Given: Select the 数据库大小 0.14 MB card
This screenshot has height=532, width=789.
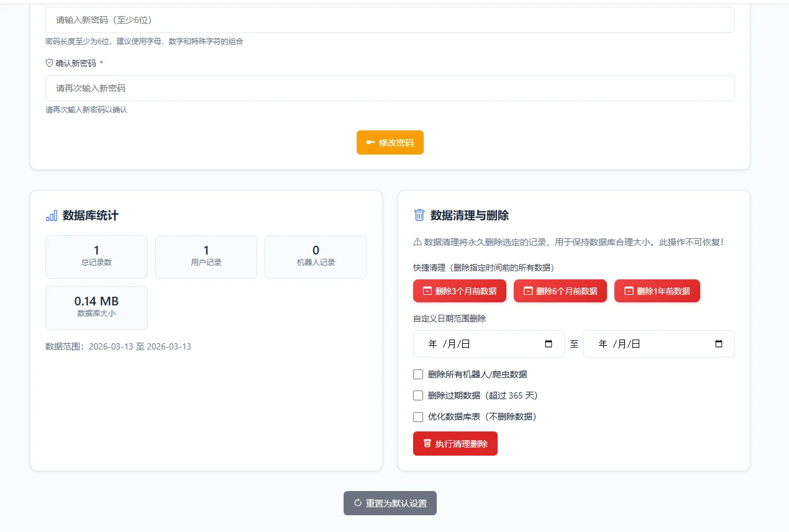Looking at the screenshot, I should 96,307.
